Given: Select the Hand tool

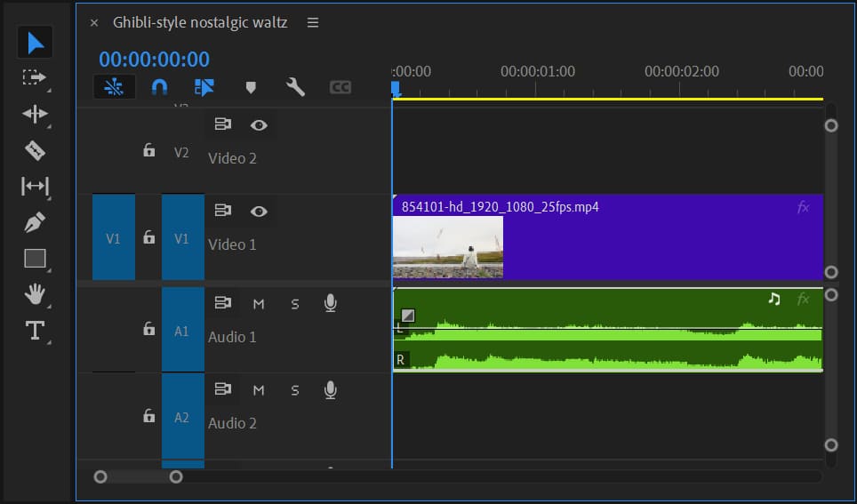Looking at the screenshot, I should click(x=35, y=294).
